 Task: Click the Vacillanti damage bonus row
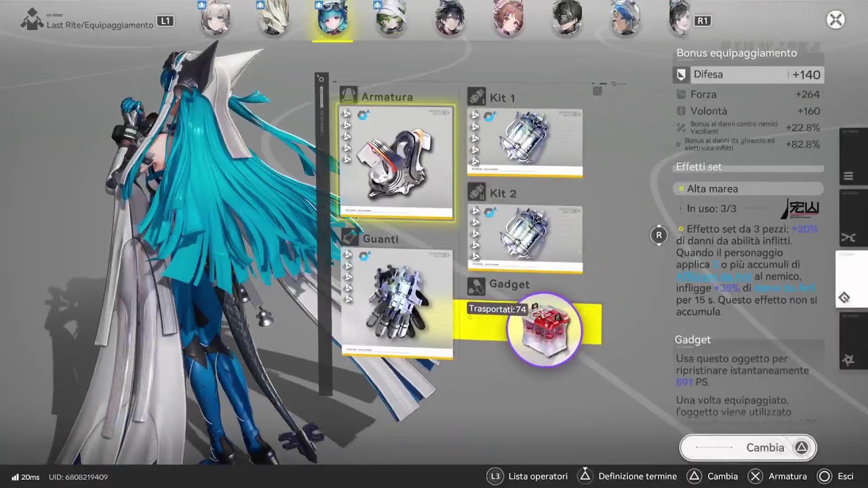pyautogui.click(x=749, y=127)
